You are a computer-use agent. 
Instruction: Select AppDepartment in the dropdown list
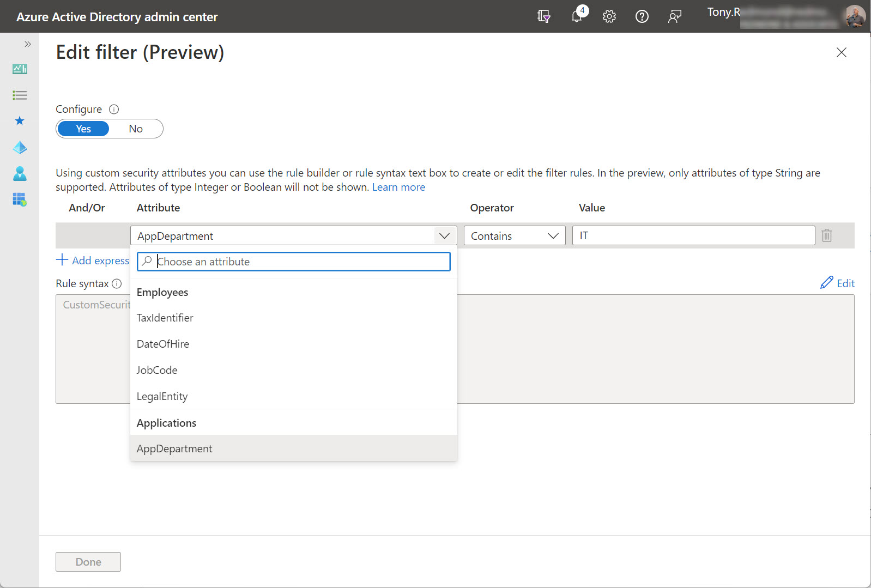coord(294,448)
